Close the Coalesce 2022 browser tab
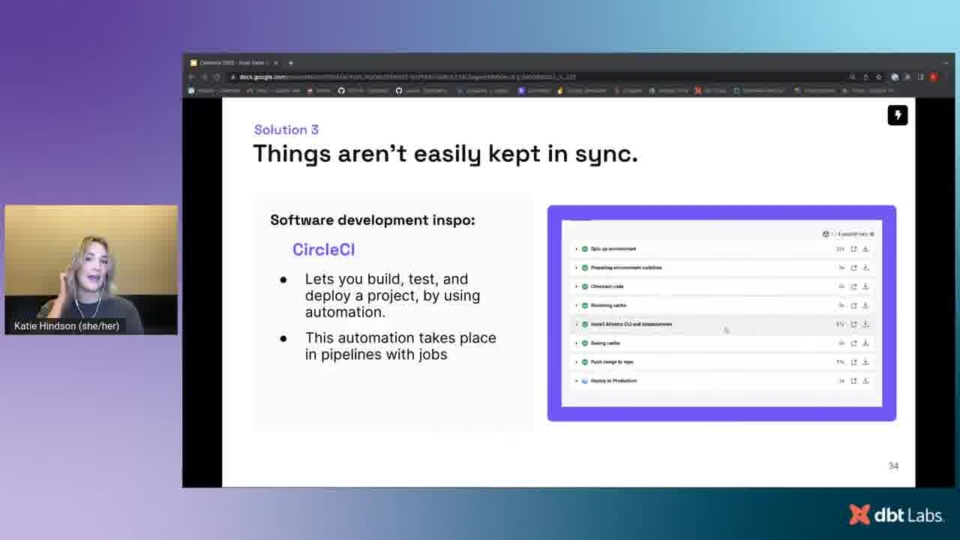Viewport: 960px width, 540px height. pyautogui.click(x=276, y=63)
